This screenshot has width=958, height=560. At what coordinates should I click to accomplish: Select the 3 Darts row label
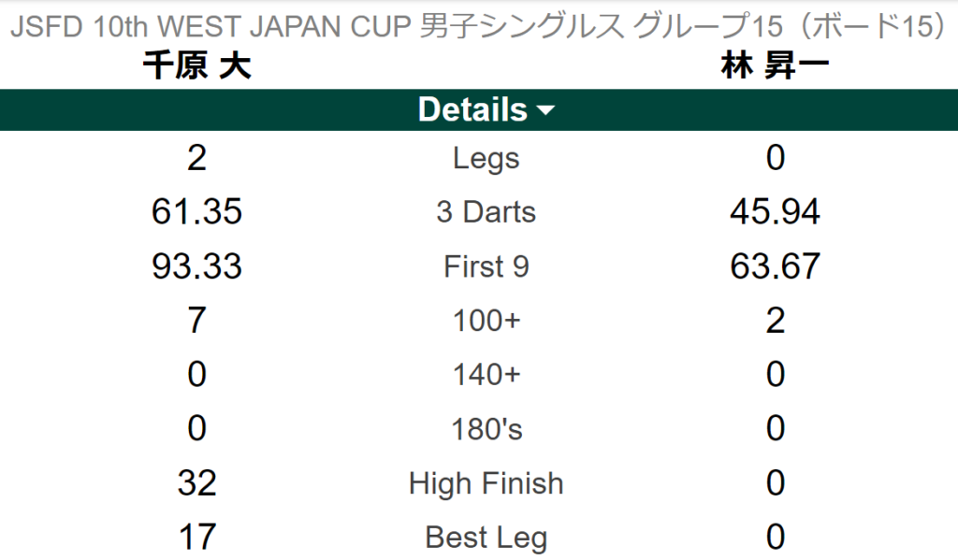pos(486,212)
